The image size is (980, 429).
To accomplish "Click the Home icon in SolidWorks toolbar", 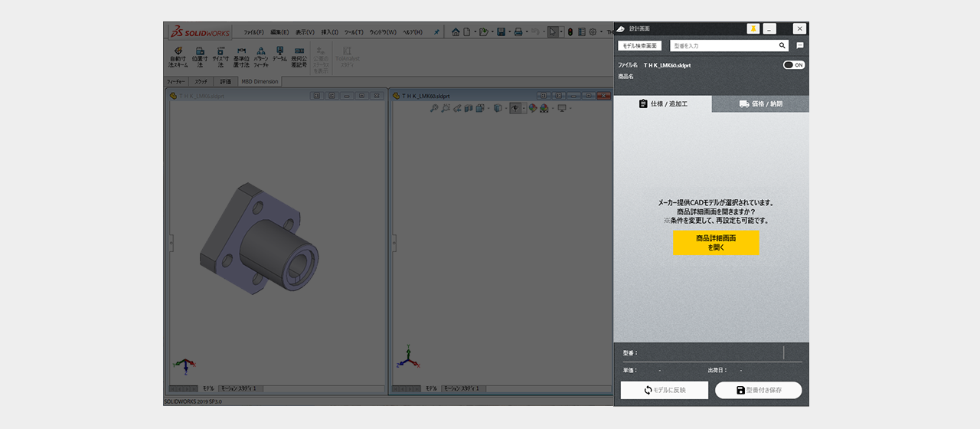I will tap(456, 32).
